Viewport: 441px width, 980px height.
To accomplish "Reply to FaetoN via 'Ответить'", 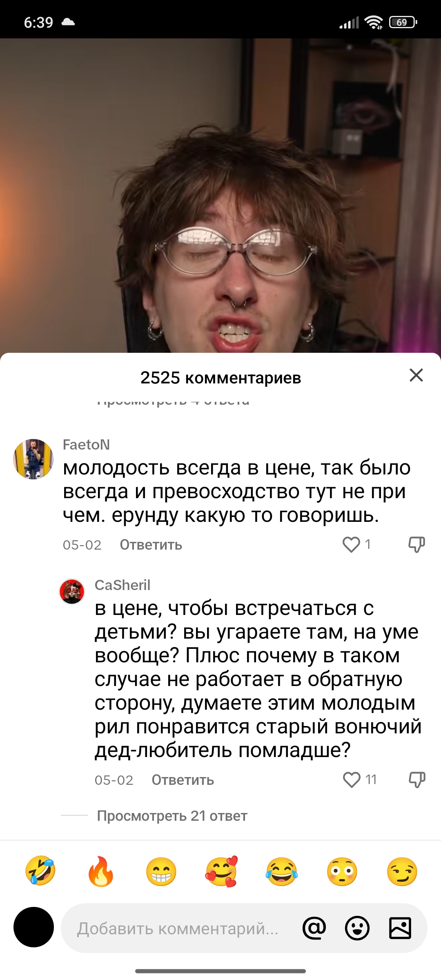I will [x=151, y=545].
